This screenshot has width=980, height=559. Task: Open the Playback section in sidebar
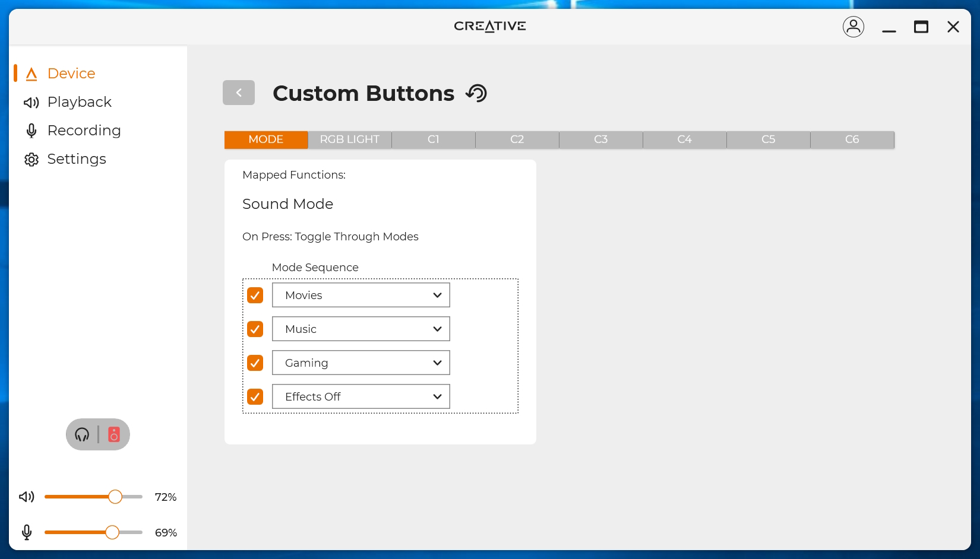[x=79, y=102]
